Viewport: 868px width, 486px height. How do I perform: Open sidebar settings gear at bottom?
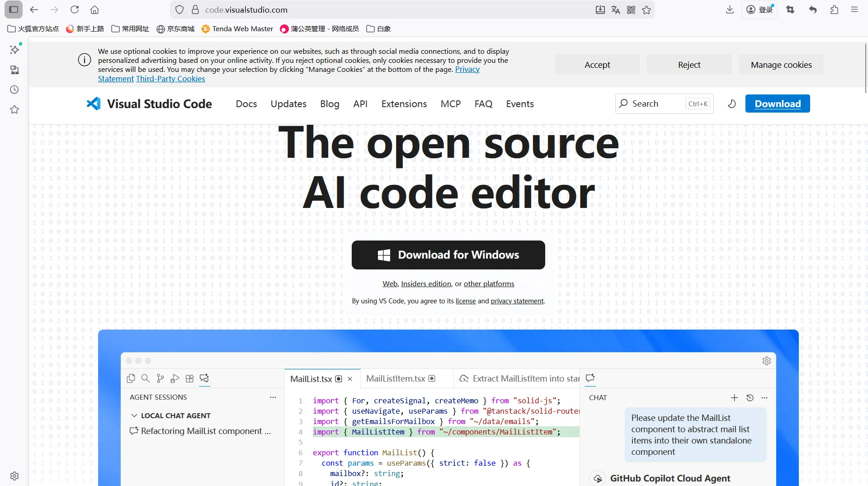[14, 476]
